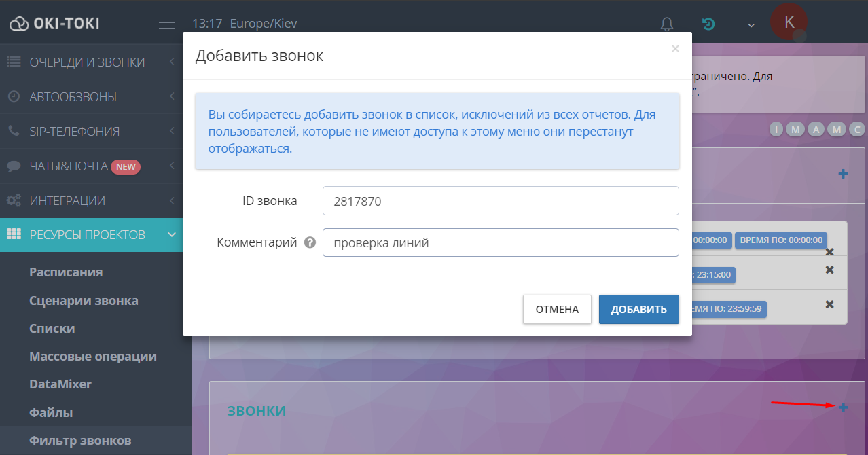Open Расписания submenu item
Screen dimensions: 868x455
66,272
